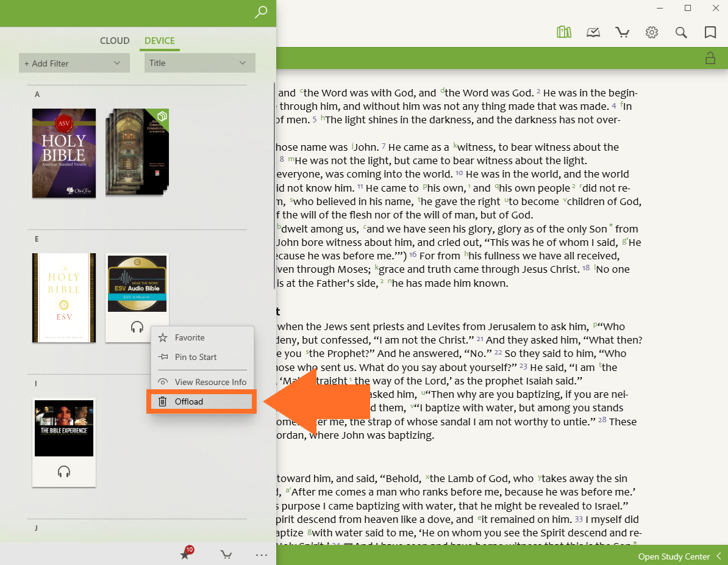
Task: Search the library with green magnifier icon
Action: pos(261,12)
